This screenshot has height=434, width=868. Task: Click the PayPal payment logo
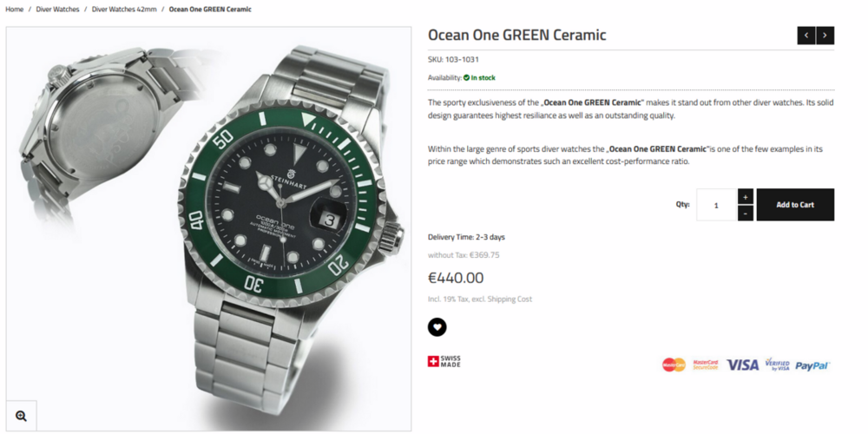click(812, 365)
